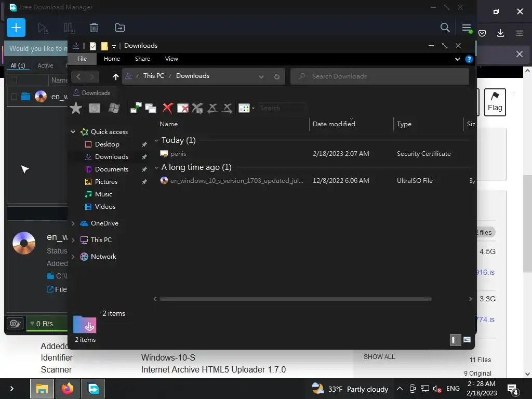Viewport: 532px width, 399px height.
Task: Click the Explorer help question mark icon
Action: coord(469,59)
